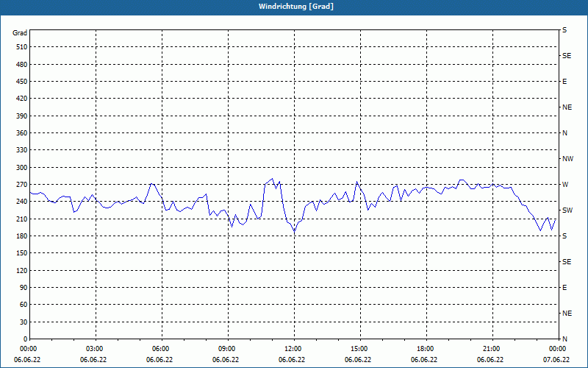This screenshot has height=368, width=588.
Task: Click the 06.06.22 date under 18:00
Action: click(424, 360)
